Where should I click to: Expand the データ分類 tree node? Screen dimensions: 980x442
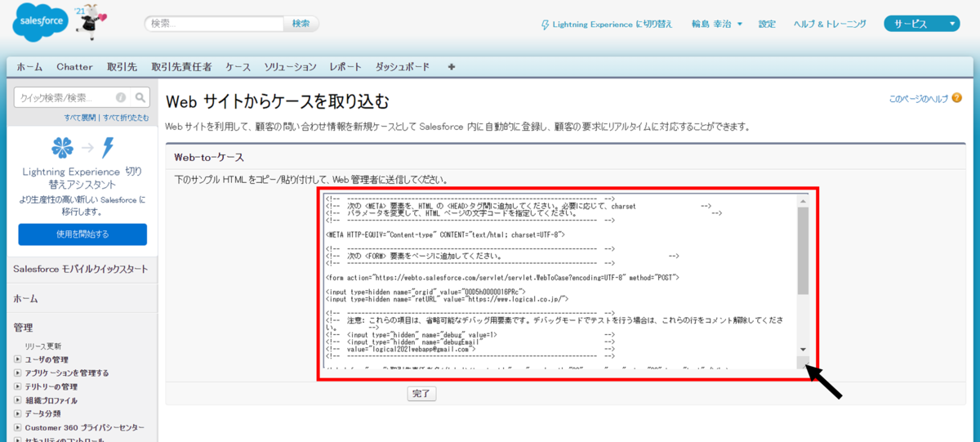18,413
